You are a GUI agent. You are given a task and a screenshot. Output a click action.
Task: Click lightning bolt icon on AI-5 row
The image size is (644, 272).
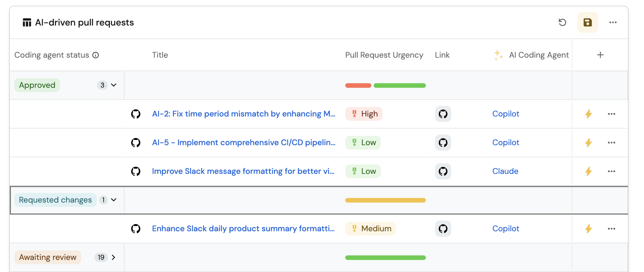coord(589,143)
